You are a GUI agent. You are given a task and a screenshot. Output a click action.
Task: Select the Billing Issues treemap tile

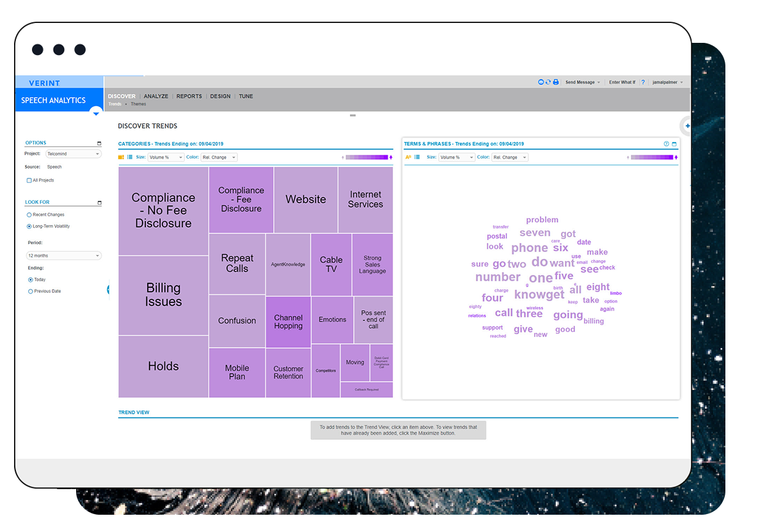pos(163,295)
